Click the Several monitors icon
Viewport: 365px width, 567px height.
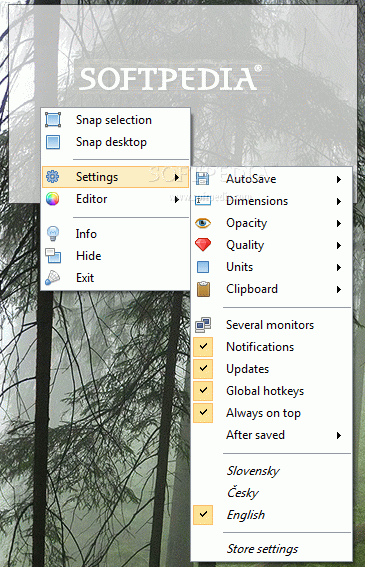203,325
